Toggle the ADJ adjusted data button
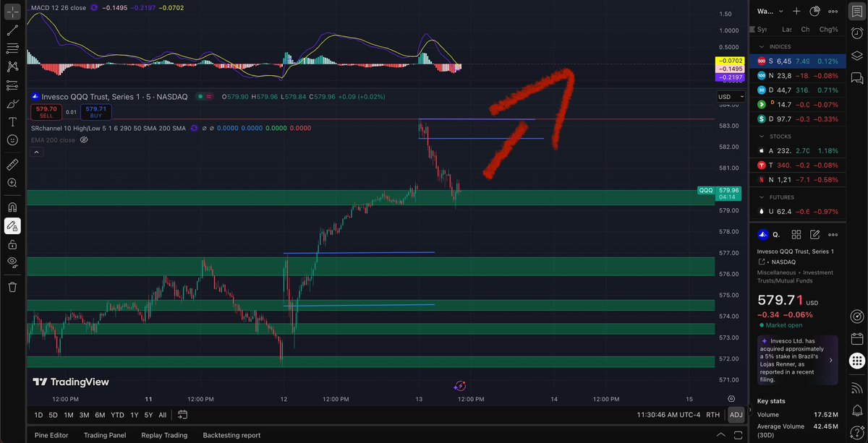This screenshot has width=868, height=443. pyautogui.click(x=736, y=415)
